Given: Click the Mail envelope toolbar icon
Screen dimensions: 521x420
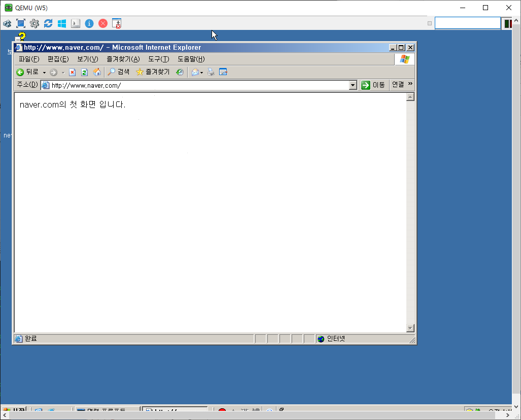Looking at the screenshot, I should point(195,72).
